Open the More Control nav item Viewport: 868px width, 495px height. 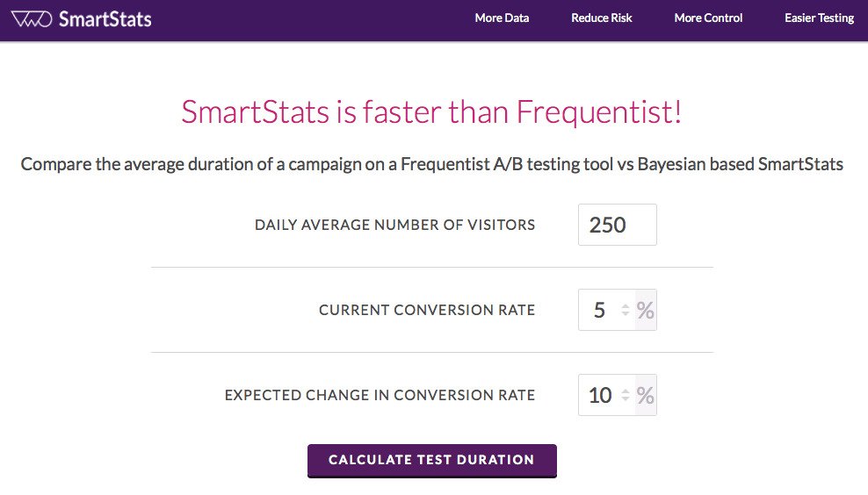pos(708,18)
